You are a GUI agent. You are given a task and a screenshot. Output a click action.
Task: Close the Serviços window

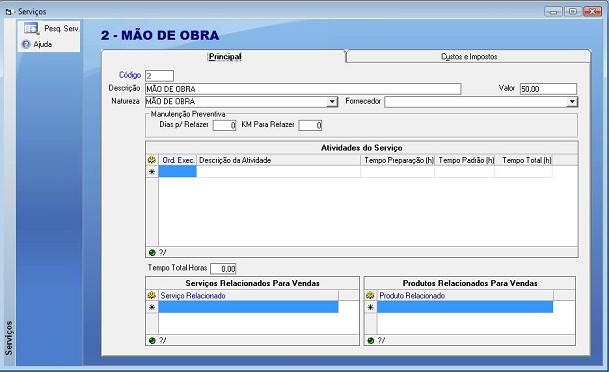click(x=592, y=12)
